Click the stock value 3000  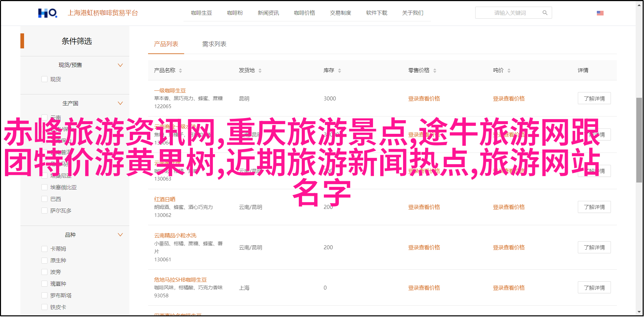[x=330, y=98]
